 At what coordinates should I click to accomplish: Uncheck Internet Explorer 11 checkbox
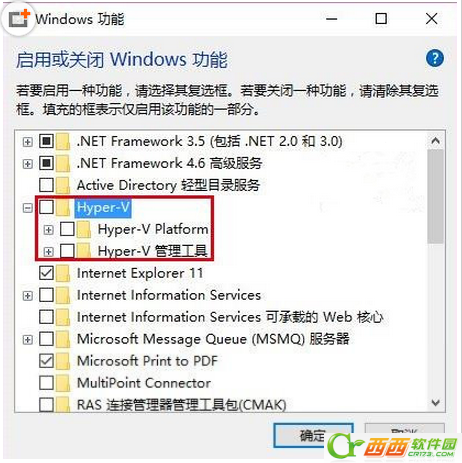tap(46, 273)
